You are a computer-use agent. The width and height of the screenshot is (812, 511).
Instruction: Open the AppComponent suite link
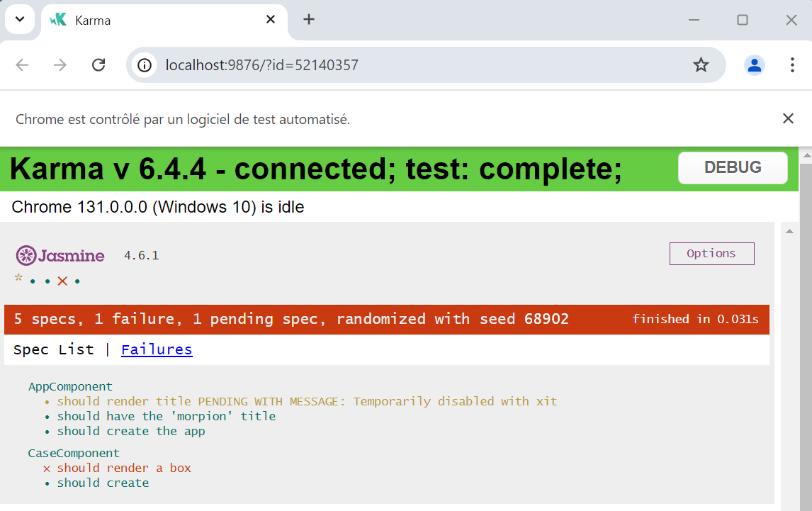70,387
